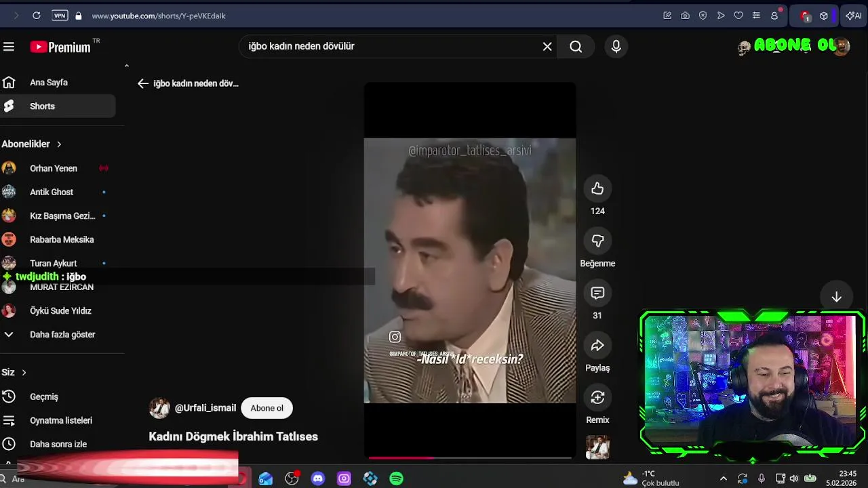Go to next Short with down arrow

[x=836, y=297]
